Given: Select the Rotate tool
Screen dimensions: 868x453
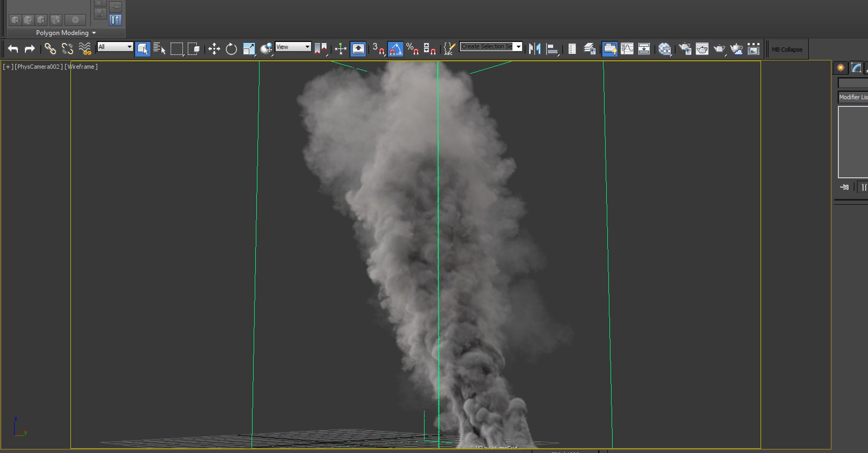Looking at the screenshot, I should (x=231, y=49).
